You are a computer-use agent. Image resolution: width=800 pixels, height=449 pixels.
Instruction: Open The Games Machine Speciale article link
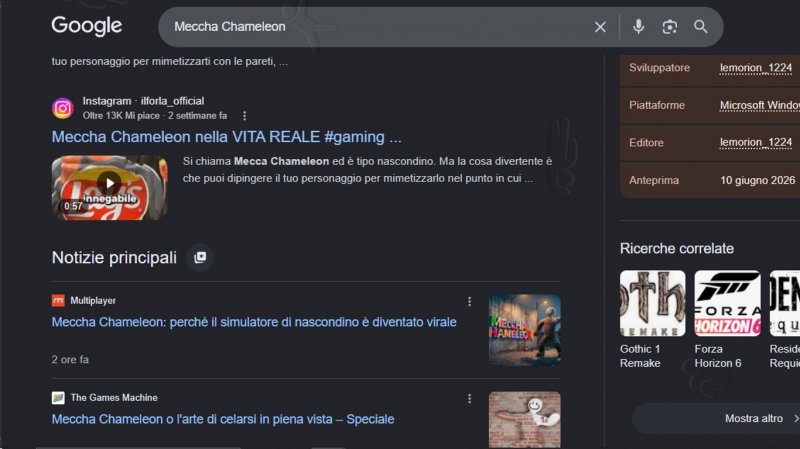coord(223,419)
